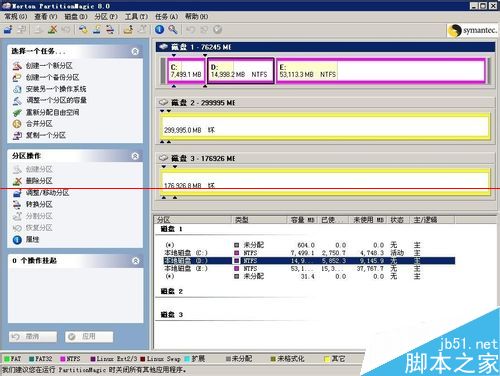The height and width of the screenshot is (376, 500).
Task: Select the 本地磁盘 (E:) row in the list
Action: pos(309,269)
